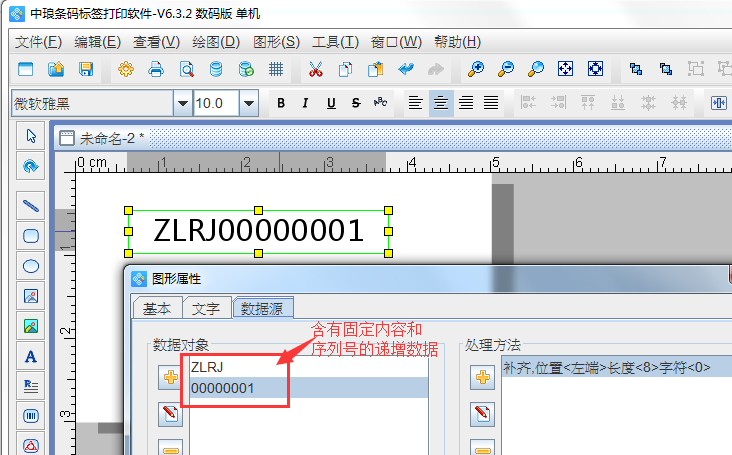Open the 文件(F) menu
Viewport: 732px width, 455px height.
[39, 42]
